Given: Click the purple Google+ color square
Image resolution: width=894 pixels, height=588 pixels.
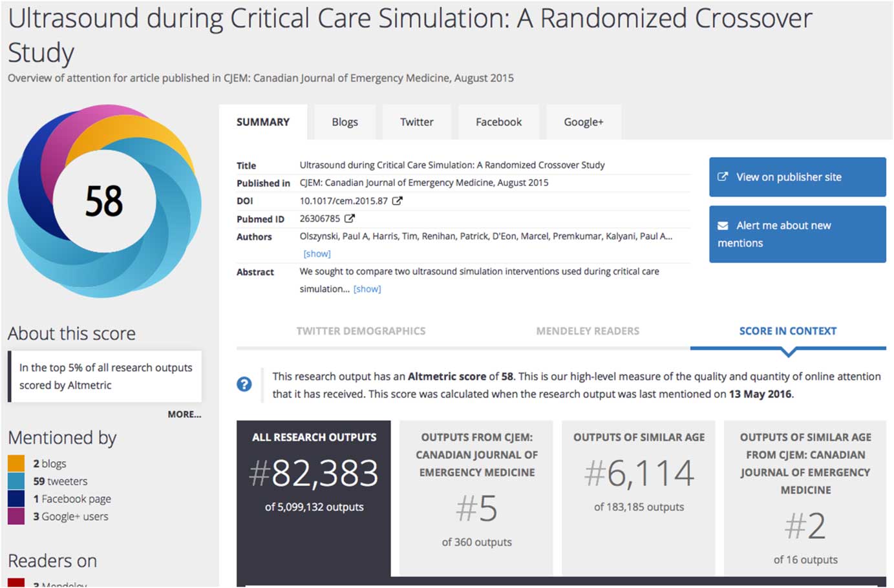Looking at the screenshot, I should (x=16, y=516).
